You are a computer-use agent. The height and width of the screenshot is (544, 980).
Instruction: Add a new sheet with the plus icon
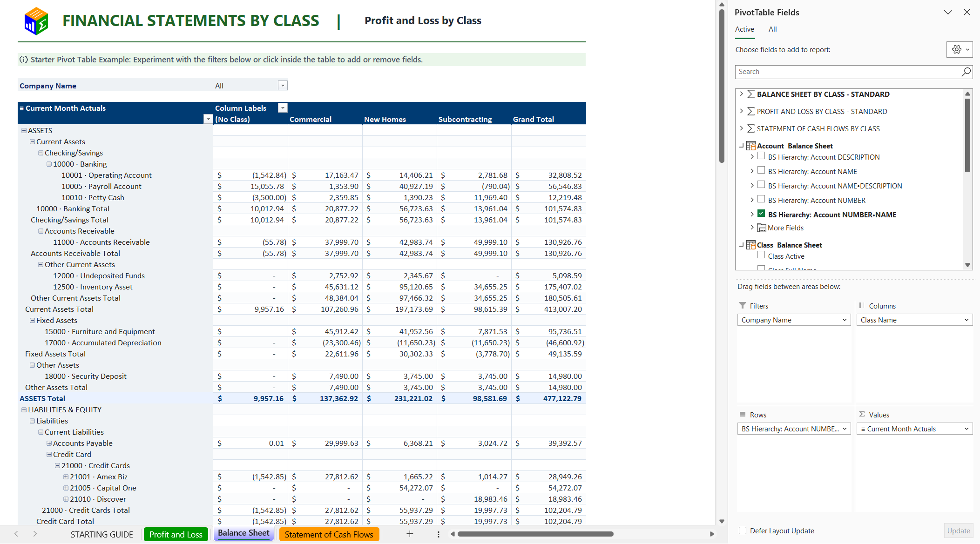pos(410,534)
